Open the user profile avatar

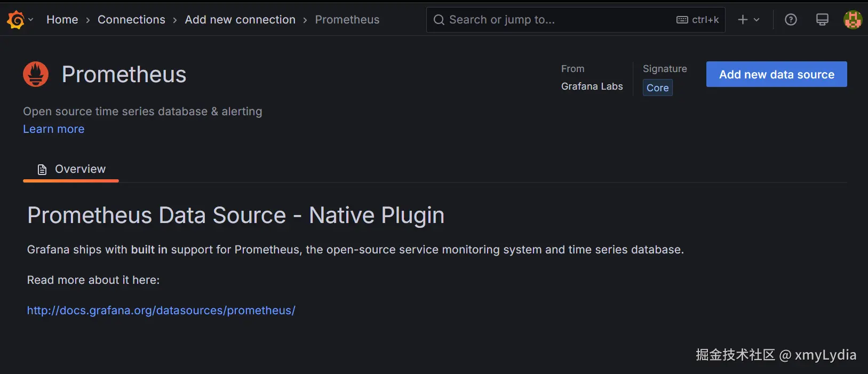pos(853,20)
